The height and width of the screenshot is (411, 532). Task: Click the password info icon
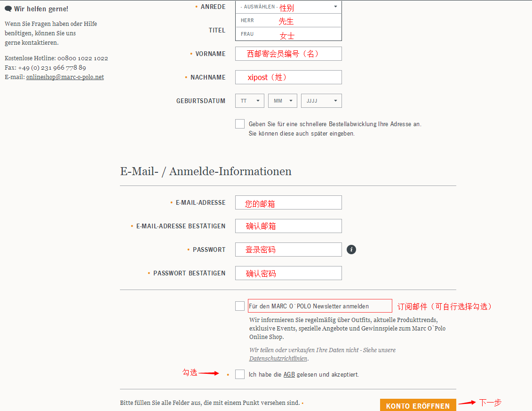[351, 250]
